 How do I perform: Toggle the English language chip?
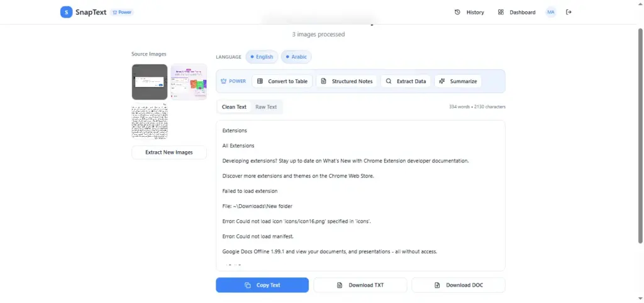[x=262, y=57]
